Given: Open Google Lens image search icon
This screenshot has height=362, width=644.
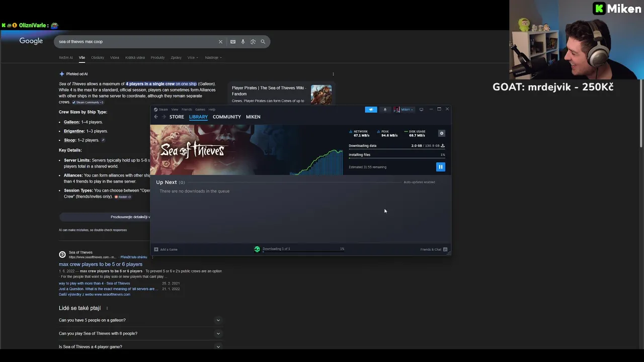Looking at the screenshot, I should coord(253,42).
